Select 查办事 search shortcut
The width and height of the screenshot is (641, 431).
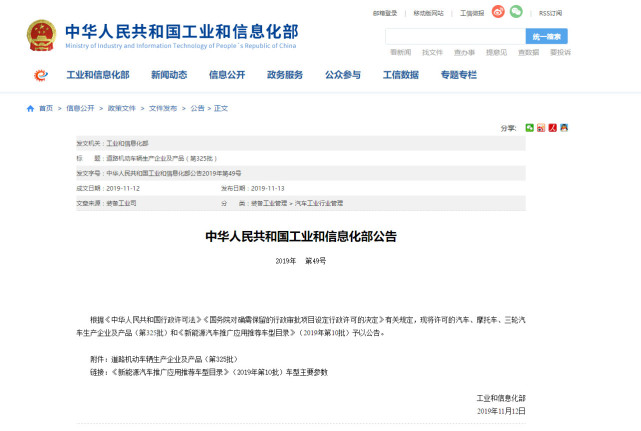tap(464, 52)
